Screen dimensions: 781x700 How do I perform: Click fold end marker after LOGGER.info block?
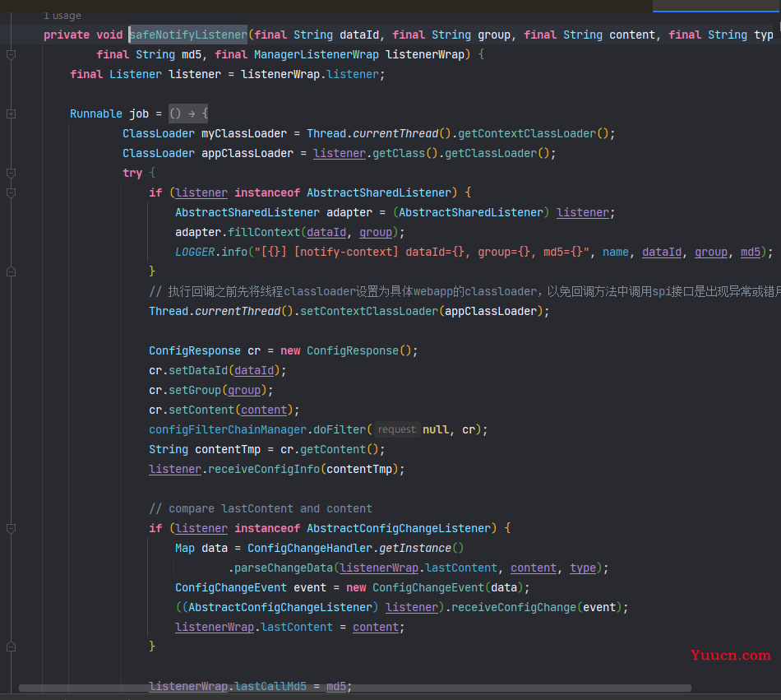pyautogui.click(x=11, y=271)
